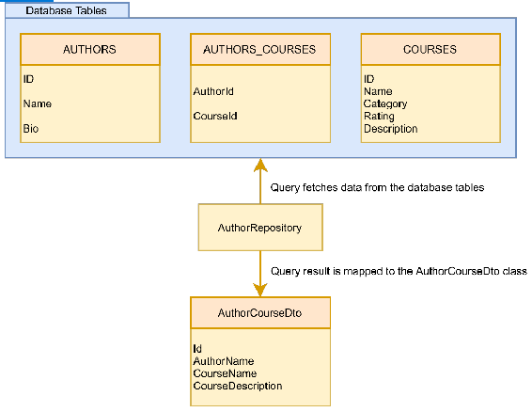532x412 pixels.
Task: Select the CourseDescription field
Action: click(x=238, y=386)
